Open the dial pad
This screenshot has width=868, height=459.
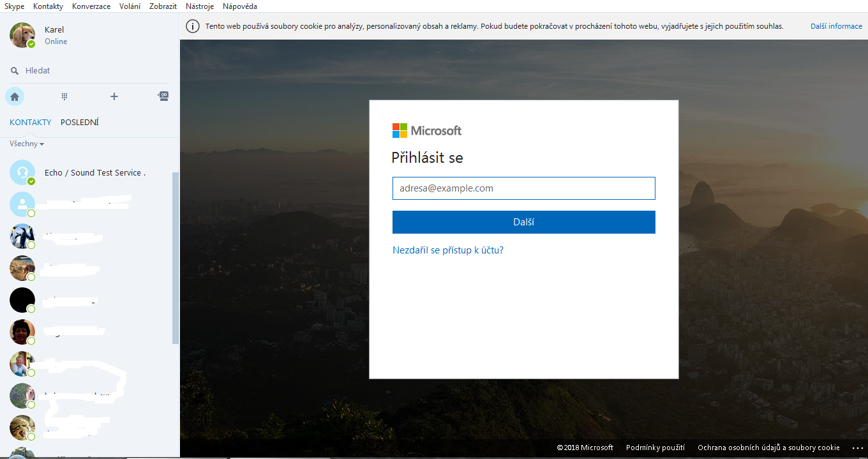pos(64,96)
